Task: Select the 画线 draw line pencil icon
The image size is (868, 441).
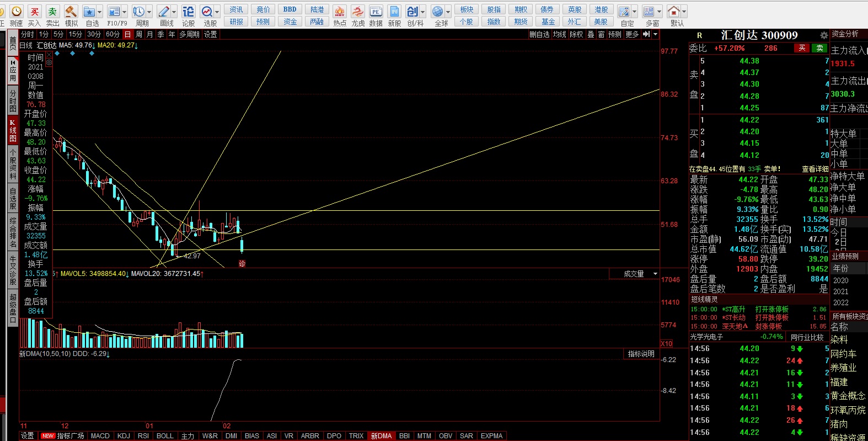Action: point(163,11)
